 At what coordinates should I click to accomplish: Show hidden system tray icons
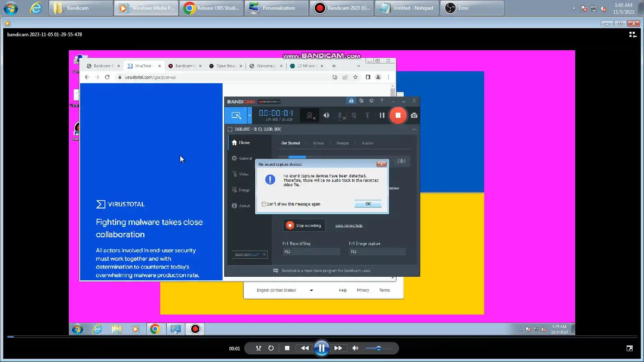(x=574, y=8)
